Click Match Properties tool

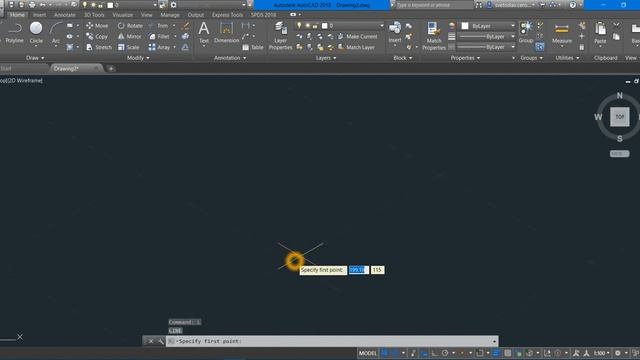(x=433, y=36)
